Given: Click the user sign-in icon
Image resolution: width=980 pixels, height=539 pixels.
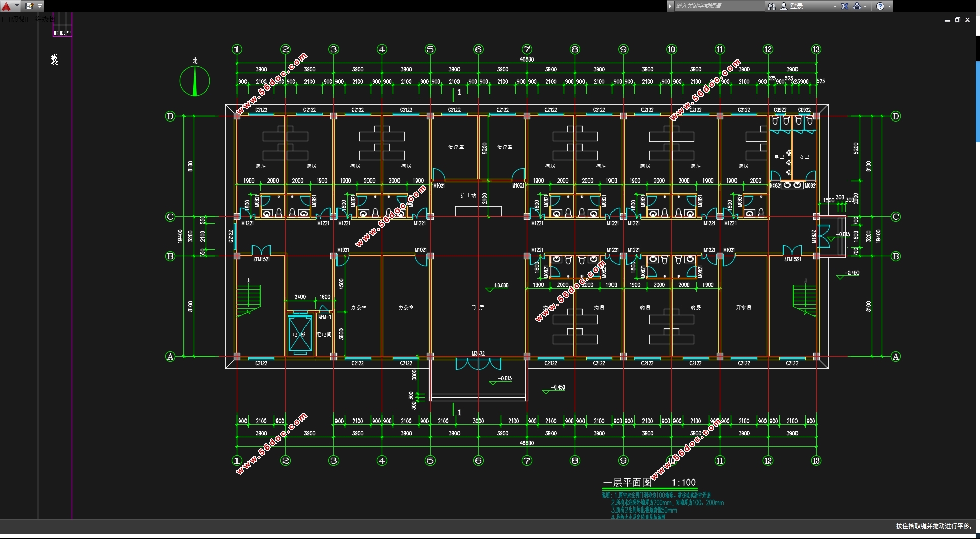Looking at the screenshot, I should [783, 6].
